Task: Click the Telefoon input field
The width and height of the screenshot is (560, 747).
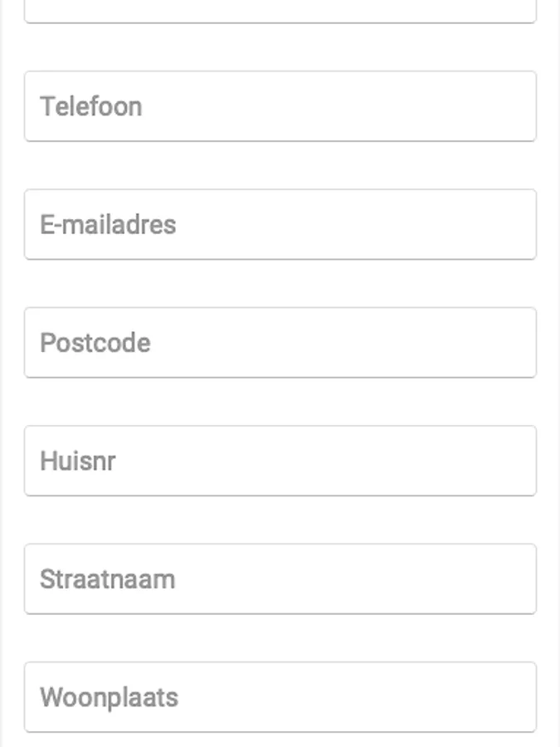Action: [280, 106]
